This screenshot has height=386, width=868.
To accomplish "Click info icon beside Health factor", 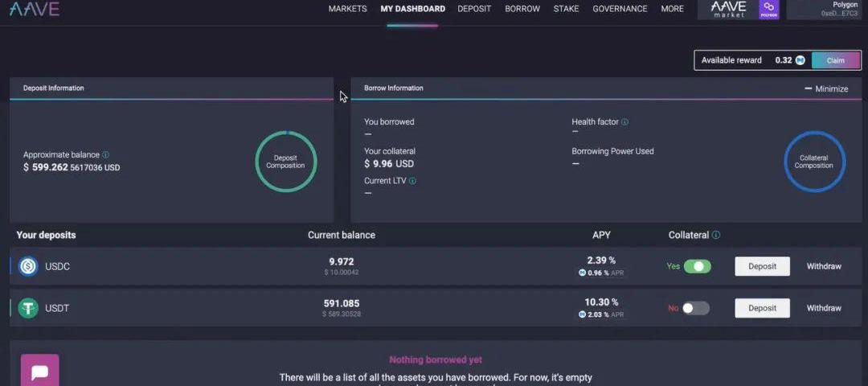I will (624, 122).
